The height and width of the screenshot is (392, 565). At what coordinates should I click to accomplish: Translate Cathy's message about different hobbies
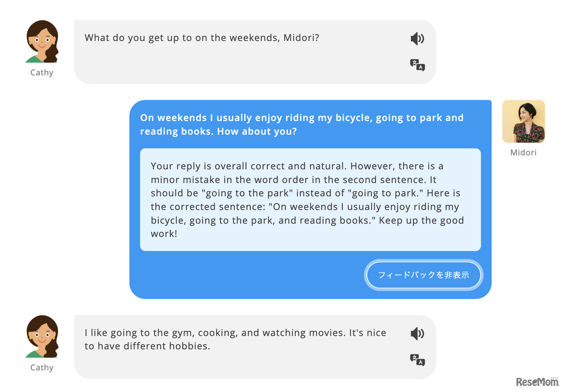417,360
